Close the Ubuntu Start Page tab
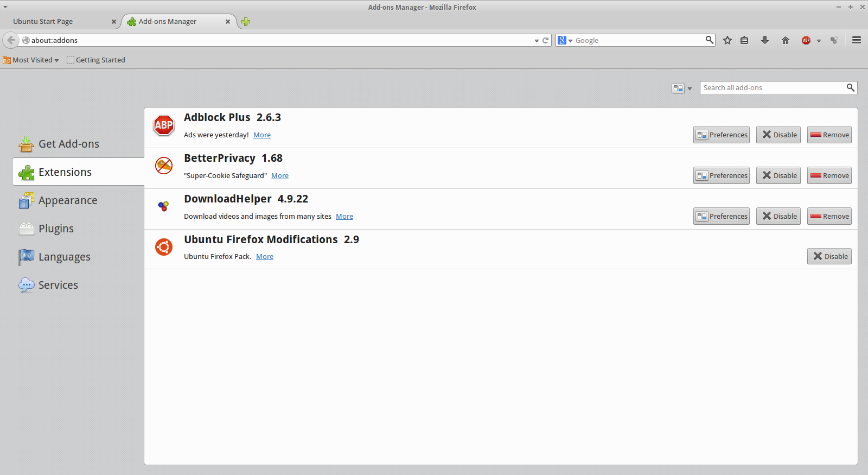Screen dimensions: 868x475 point(114,22)
